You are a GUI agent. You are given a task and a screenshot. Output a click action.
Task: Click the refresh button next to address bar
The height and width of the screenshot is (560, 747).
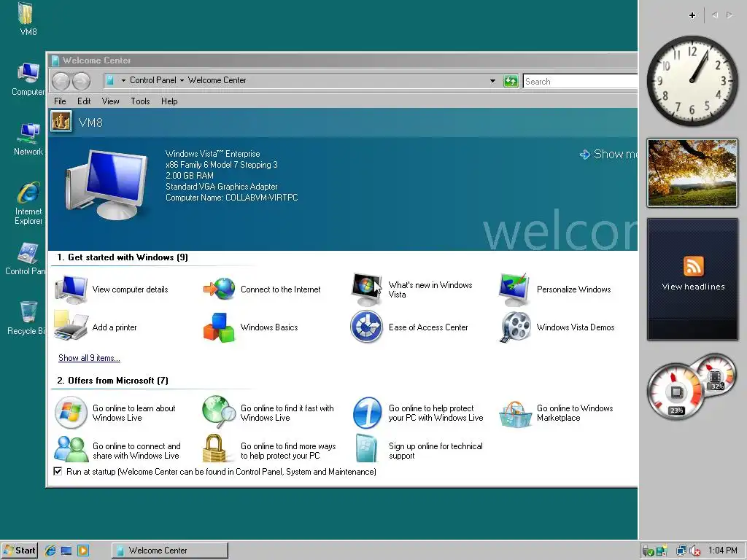510,81
